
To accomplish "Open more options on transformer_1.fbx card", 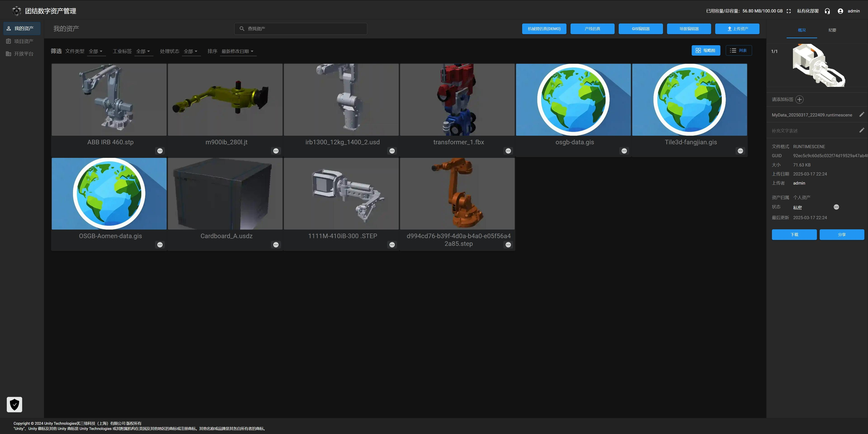I will [508, 151].
